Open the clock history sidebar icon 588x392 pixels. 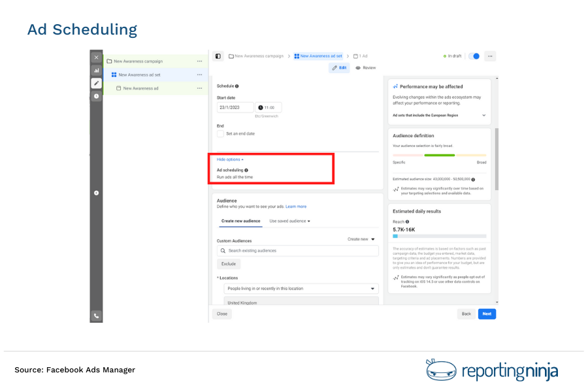[x=97, y=96]
